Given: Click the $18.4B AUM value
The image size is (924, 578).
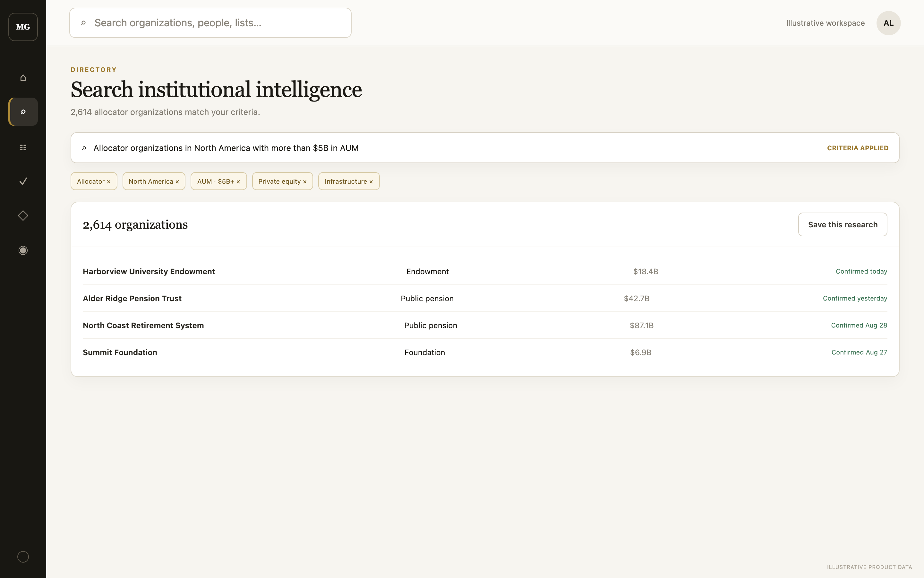Looking at the screenshot, I should [645, 271].
